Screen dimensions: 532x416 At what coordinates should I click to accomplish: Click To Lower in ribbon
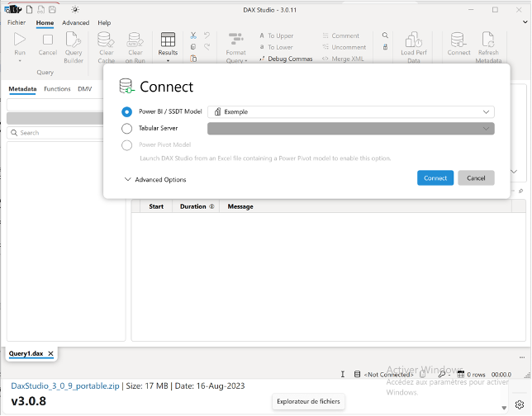[x=276, y=47]
